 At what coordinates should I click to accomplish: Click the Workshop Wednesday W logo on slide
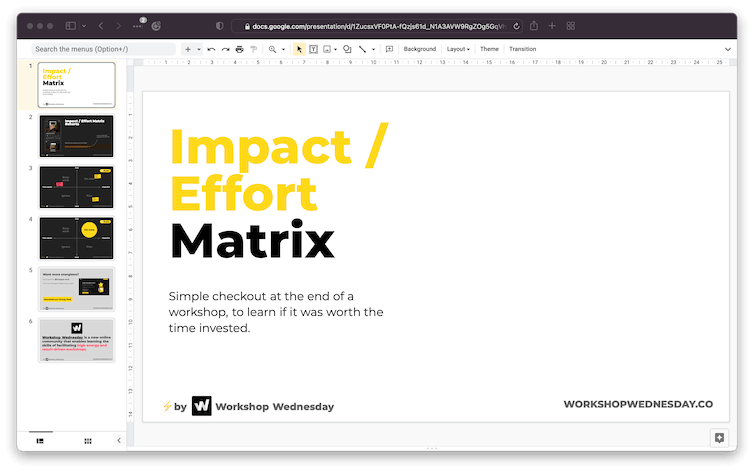201,406
